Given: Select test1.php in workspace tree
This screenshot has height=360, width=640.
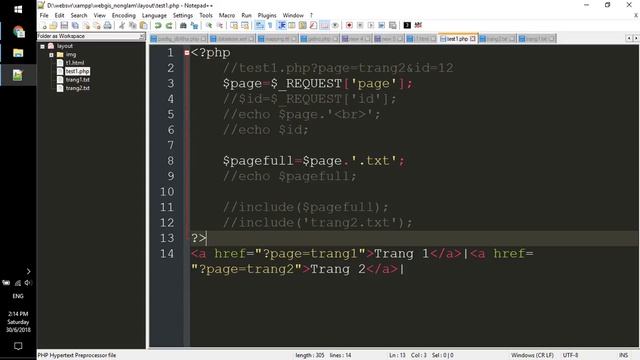Looking at the screenshot, I should click(77, 71).
